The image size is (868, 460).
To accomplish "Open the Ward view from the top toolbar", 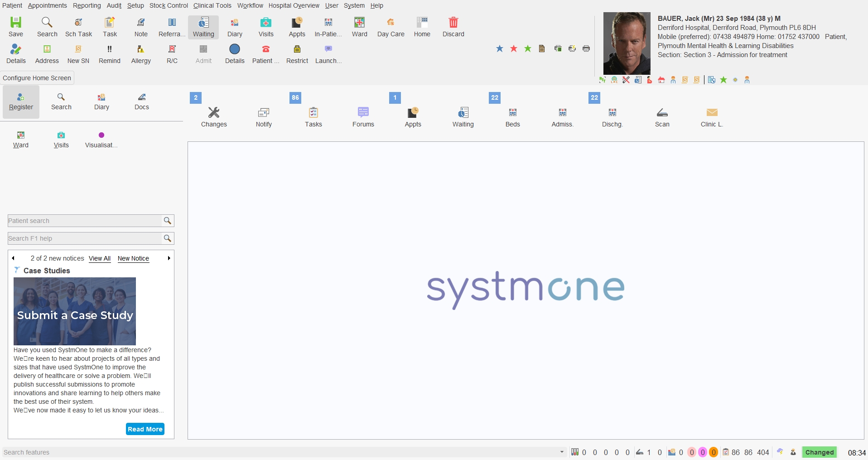I will pyautogui.click(x=360, y=27).
